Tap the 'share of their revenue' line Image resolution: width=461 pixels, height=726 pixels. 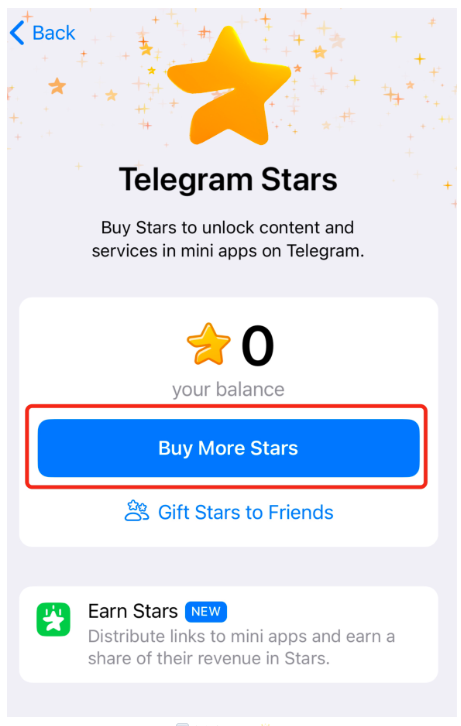coord(209,658)
